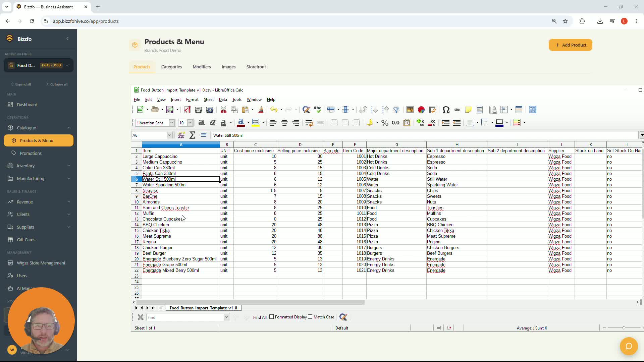Open the Format menu in Calc
Viewport: 644px width, 362px height.
tap(192, 100)
